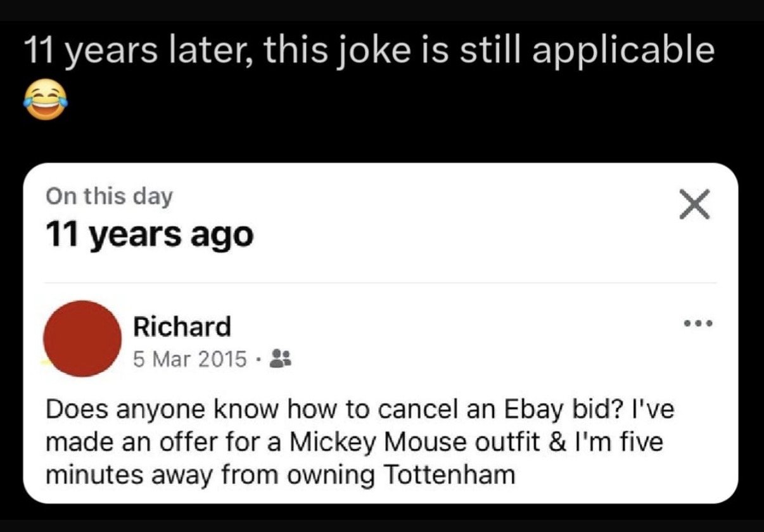Screen dimensions: 764x532
Task: Click the divider line under the header
Action: coord(380,282)
